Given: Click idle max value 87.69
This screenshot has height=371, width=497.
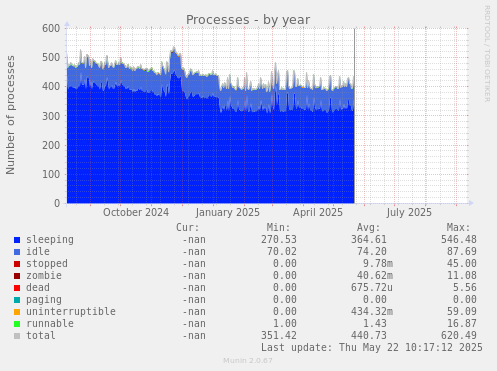Looking at the screenshot, I should 462,252.
